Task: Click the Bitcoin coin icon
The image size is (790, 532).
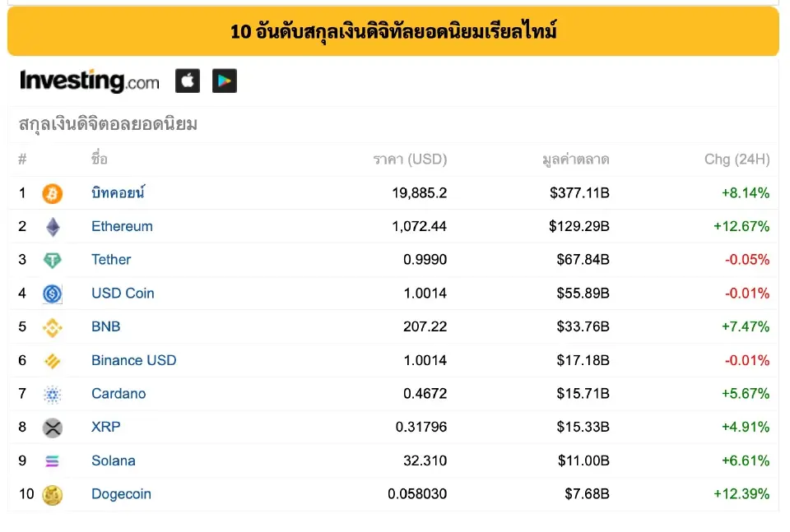Action: click(x=52, y=192)
